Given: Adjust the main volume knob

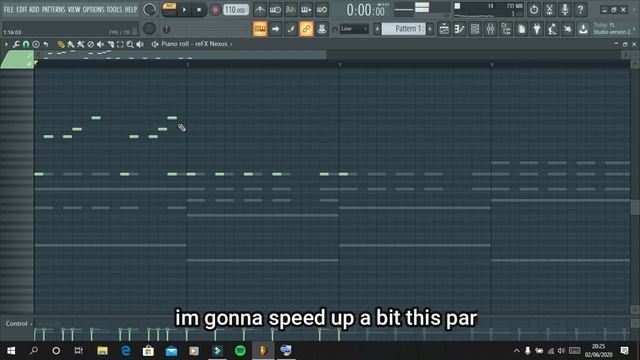Looking at the screenshot, I should pyautogui.click(x=149, y=9).
